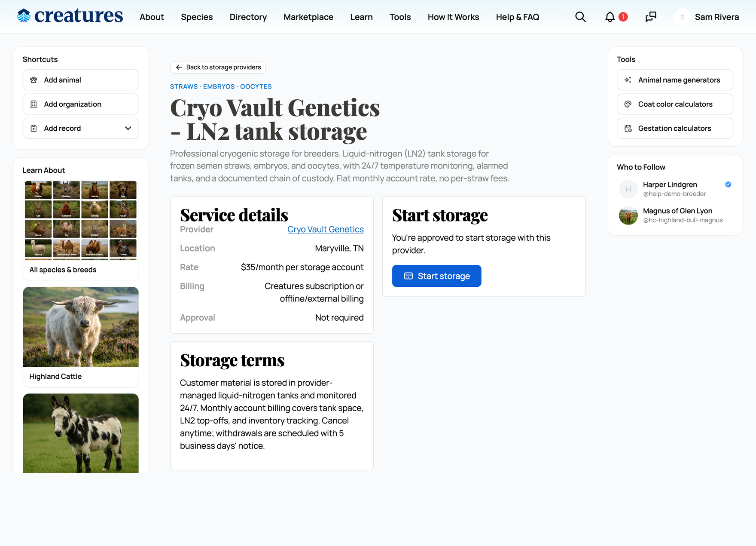Open Harper Lindgren profile name

coord(670,184)
